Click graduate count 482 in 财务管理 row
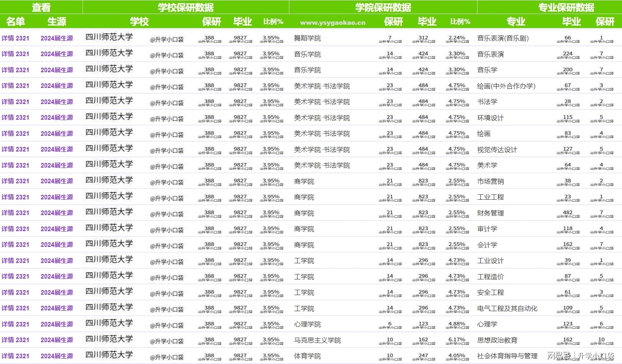This screenshot has height=364, width=622. coord(568,213)
